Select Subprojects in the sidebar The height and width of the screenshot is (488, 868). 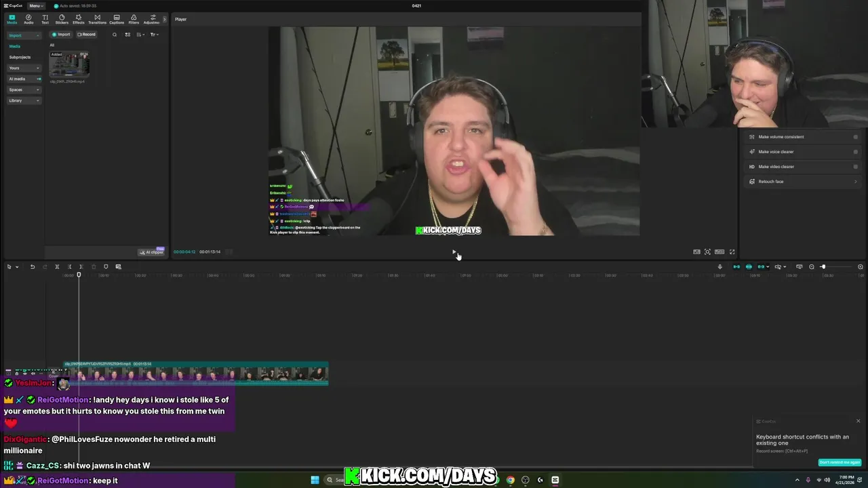[20, 57]
